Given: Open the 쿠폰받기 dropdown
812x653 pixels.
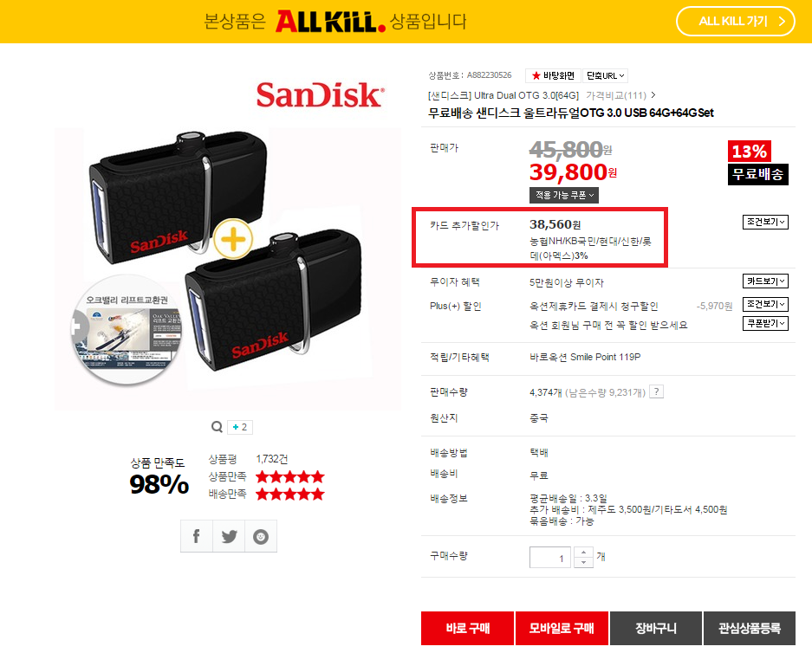Looking at the screenshot, I should tap(765, 323).
